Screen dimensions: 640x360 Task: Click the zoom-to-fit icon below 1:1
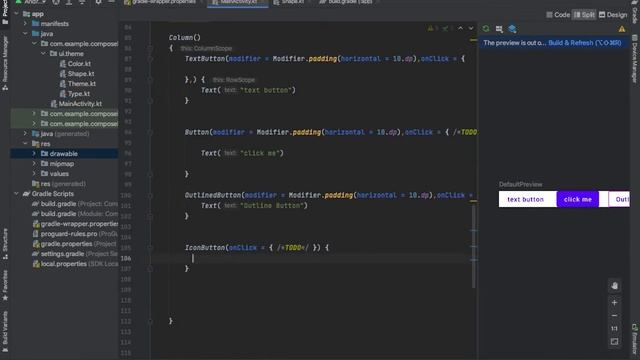pos(614,342)
